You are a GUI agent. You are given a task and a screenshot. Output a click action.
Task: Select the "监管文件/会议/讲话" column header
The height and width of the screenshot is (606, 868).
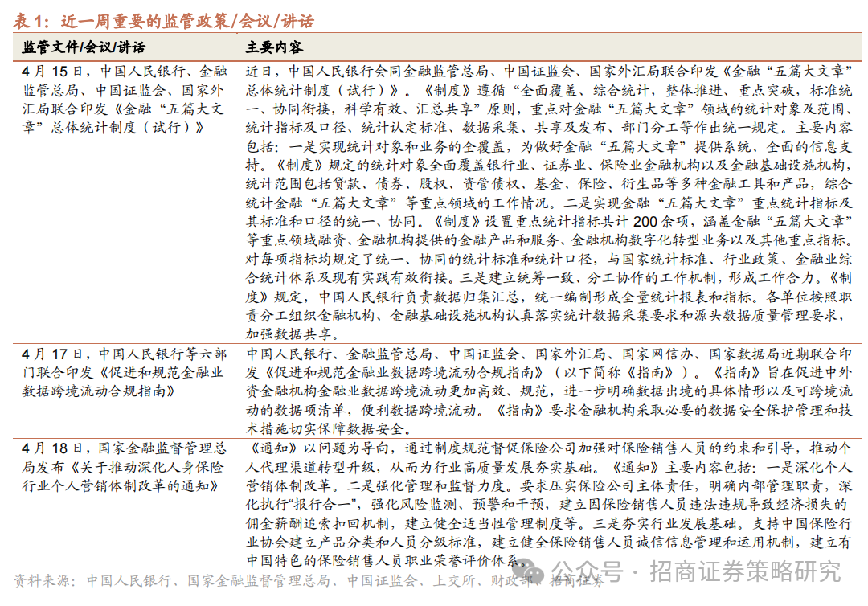coord(84,47)
